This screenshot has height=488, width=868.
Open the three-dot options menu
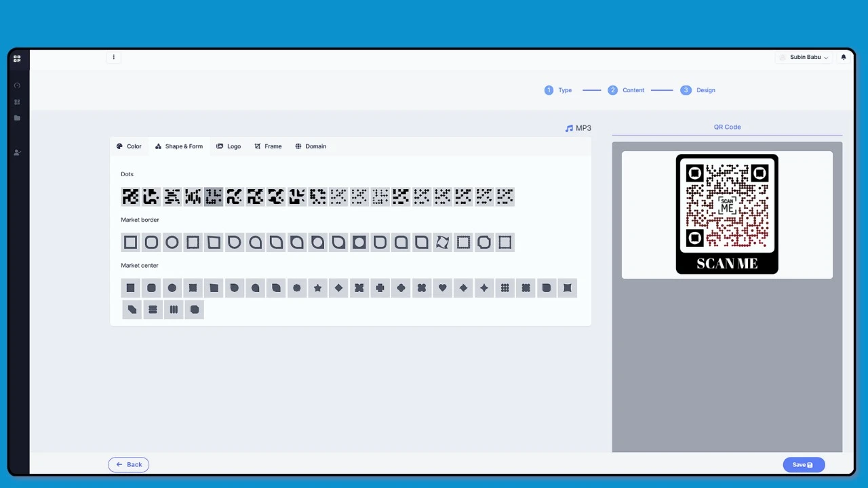(113, 57)
